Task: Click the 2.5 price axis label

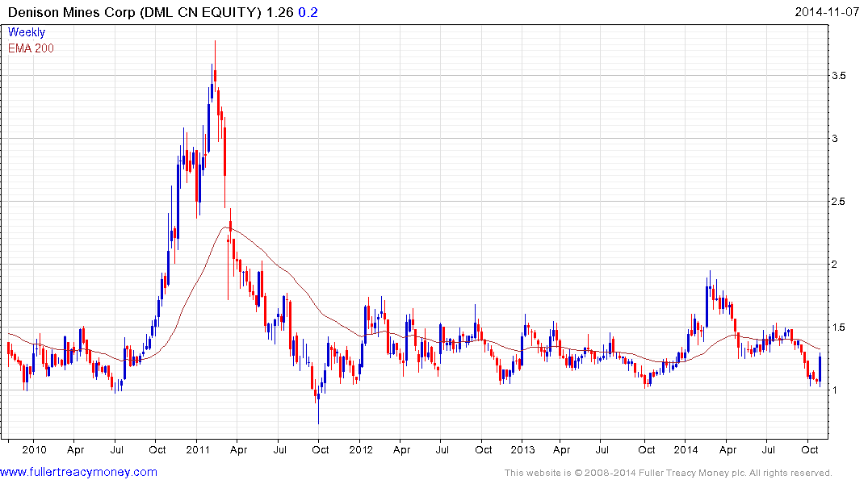Action: [x=839, y=202]
